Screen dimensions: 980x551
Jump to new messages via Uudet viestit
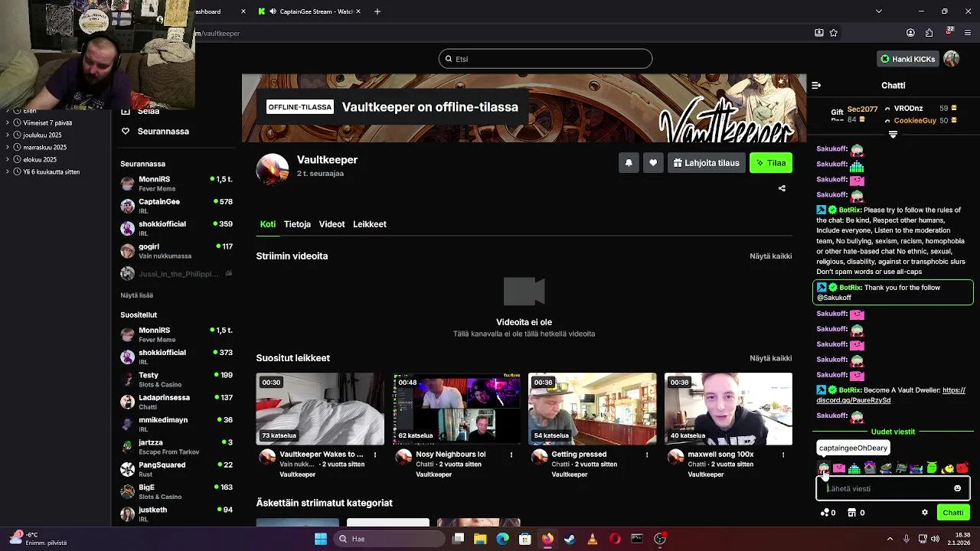click(x=893, y=432)
